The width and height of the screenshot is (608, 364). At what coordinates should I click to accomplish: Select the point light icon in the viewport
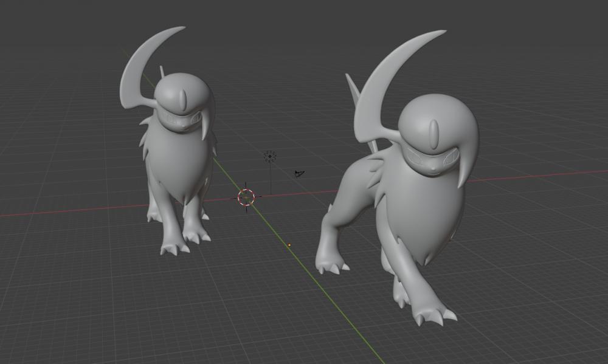pyautogui.click(x=270, y=156)
